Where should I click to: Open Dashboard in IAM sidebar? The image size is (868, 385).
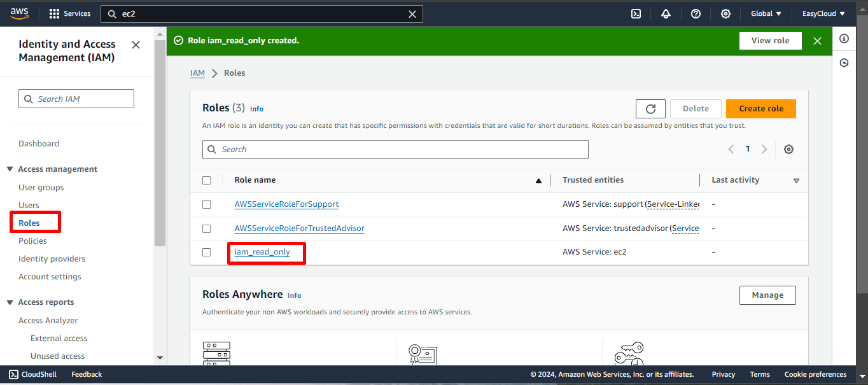coord(39,144)
